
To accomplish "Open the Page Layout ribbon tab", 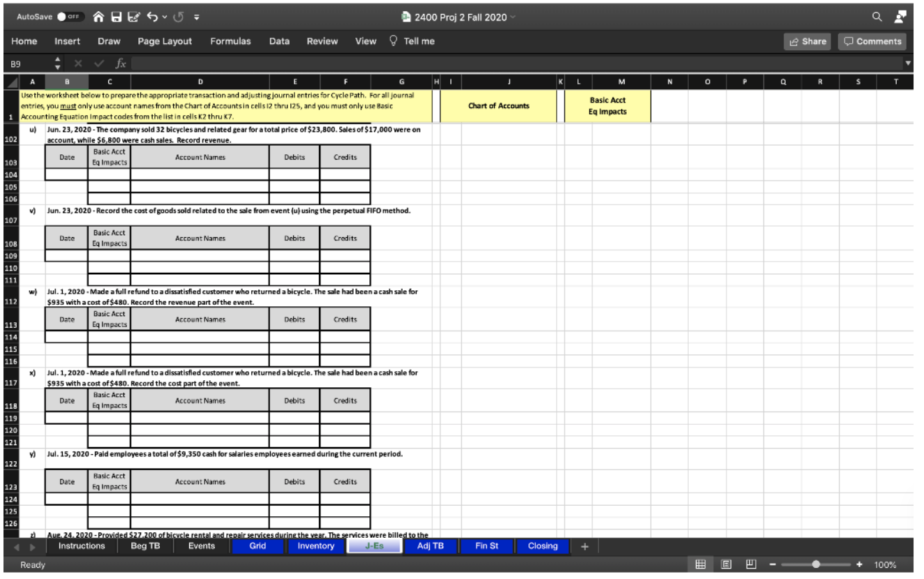I will 165,41.
